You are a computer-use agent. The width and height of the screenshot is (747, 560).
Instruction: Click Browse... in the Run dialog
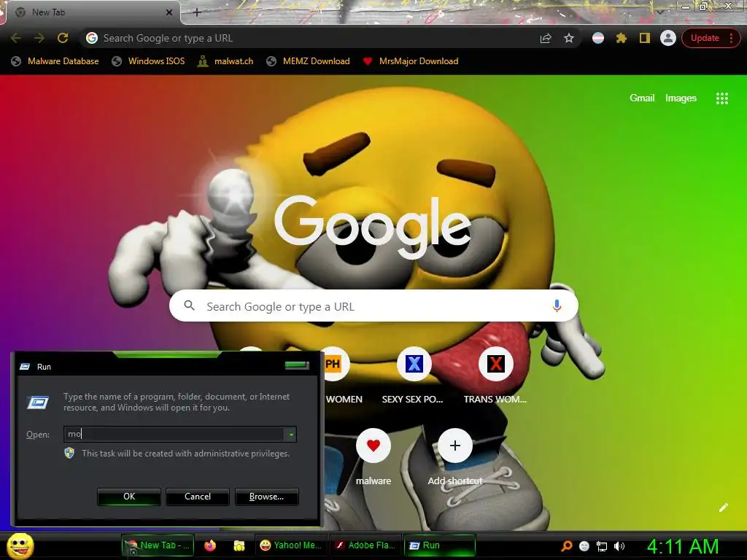tap(267, 497)
